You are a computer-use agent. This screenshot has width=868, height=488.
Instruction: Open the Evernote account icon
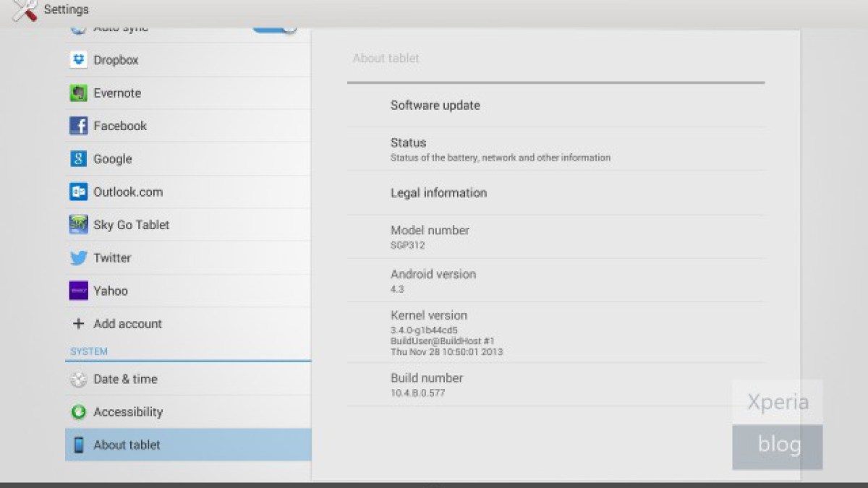[x=78, y=93]
